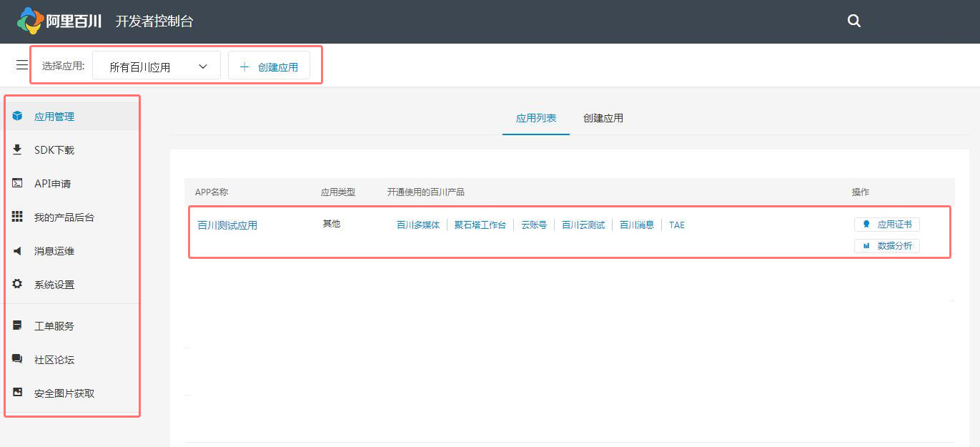Click the certificate icon in 应用证书 button
The image size is (980, 447).
(x=866, y=225)
